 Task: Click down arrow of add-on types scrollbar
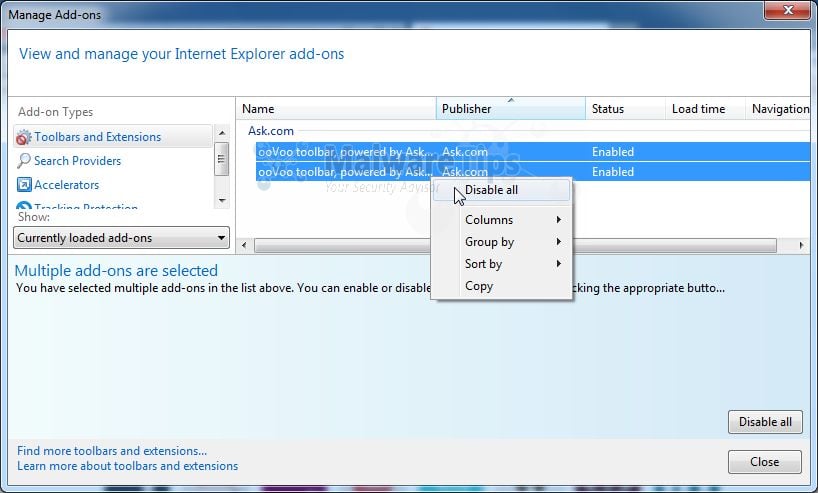[222, 200]
